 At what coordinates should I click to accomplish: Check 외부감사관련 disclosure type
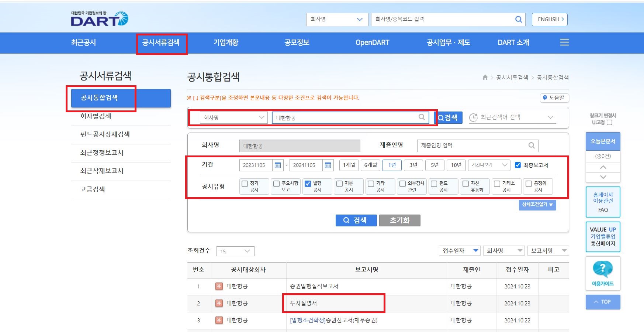(402, 184)
